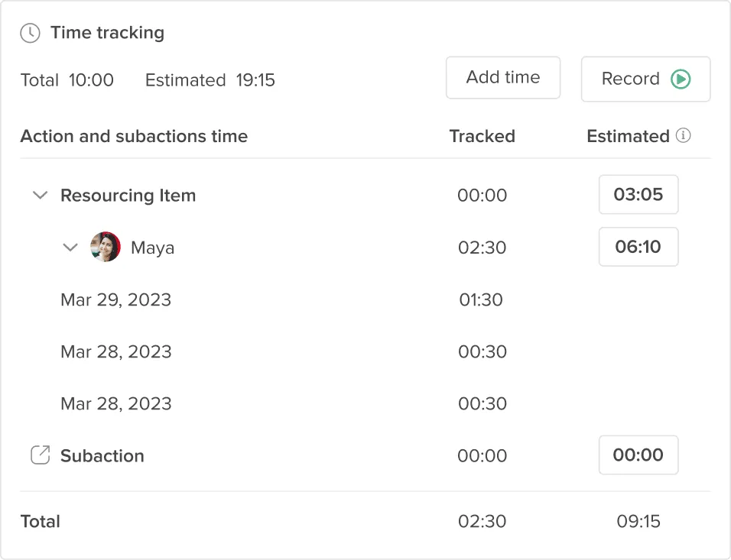Viewport: 731px width, 560px height.
Task: Click the Record button
Action: click(x=645, y=79)
